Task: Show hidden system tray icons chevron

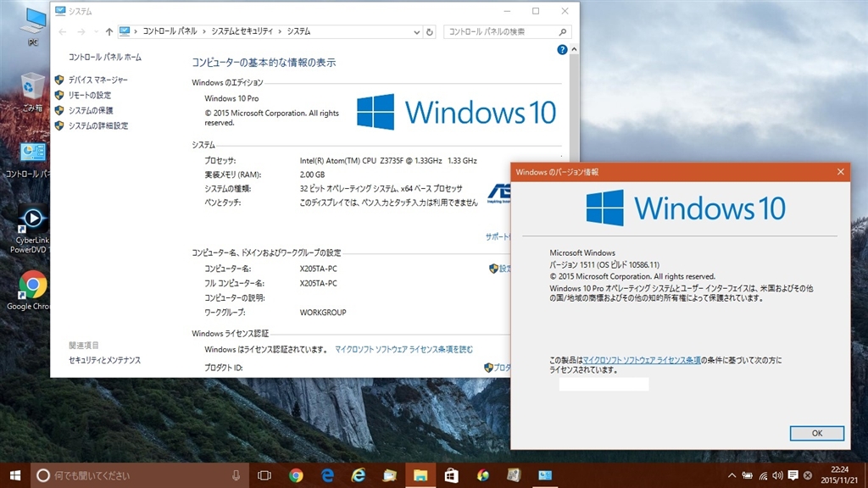Action: [732, 475]
